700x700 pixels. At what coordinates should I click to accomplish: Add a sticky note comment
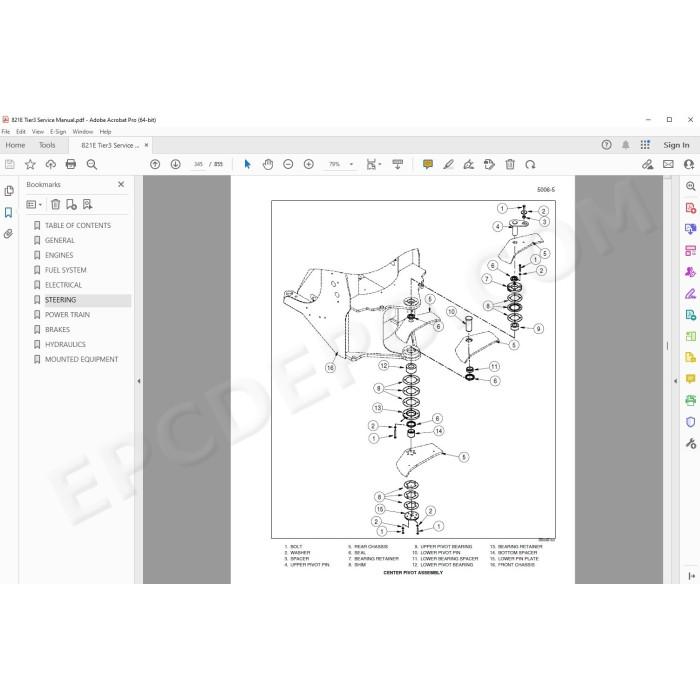(428, 165)
